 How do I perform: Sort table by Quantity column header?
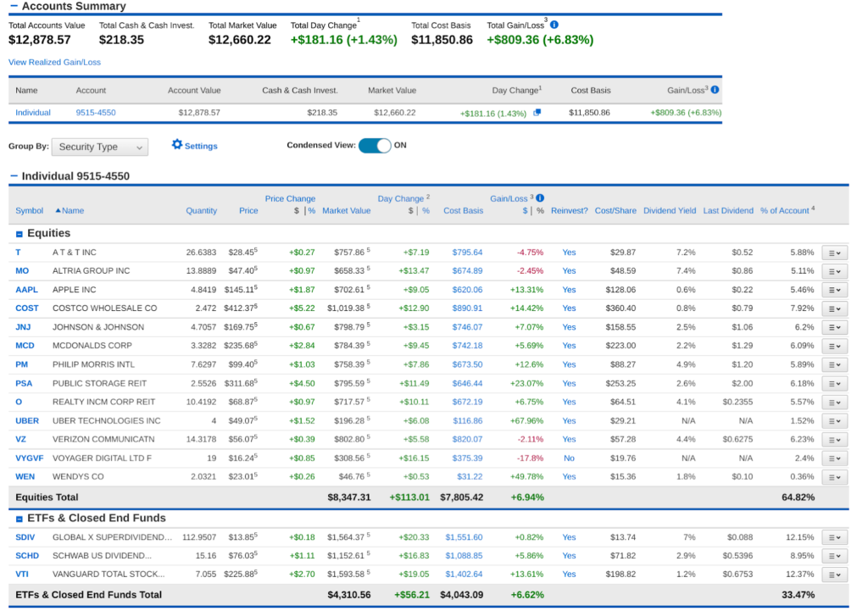(201, 211)
